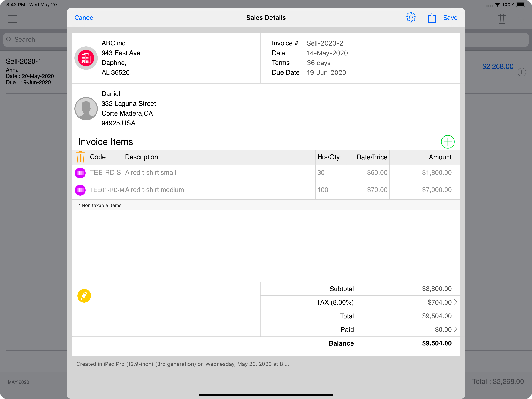The width and height of the screenshot is (532, 399).
Task: Tap the share/export icon
Action: [x=432, y=18]
